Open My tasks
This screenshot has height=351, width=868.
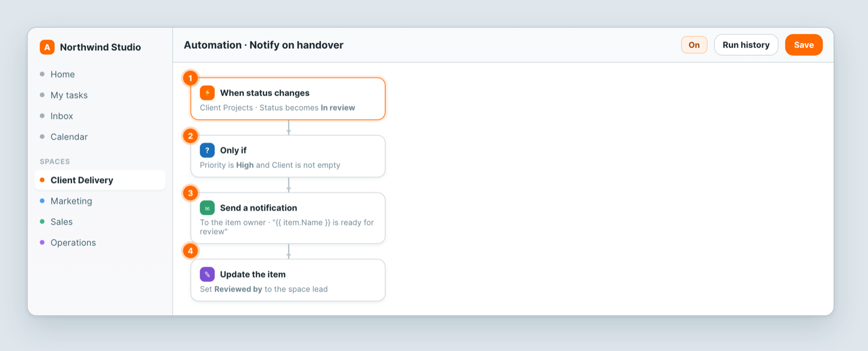click(100, 95)
